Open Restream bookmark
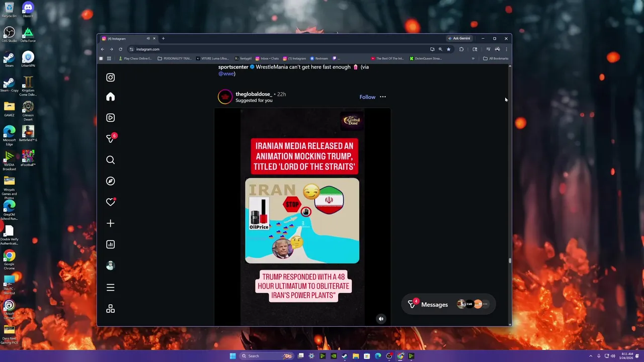The image size is (644, 362). click(x=319, y=58)
